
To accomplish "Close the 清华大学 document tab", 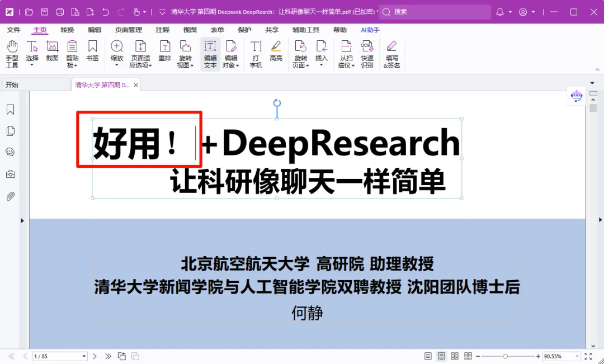I will 135,85.
